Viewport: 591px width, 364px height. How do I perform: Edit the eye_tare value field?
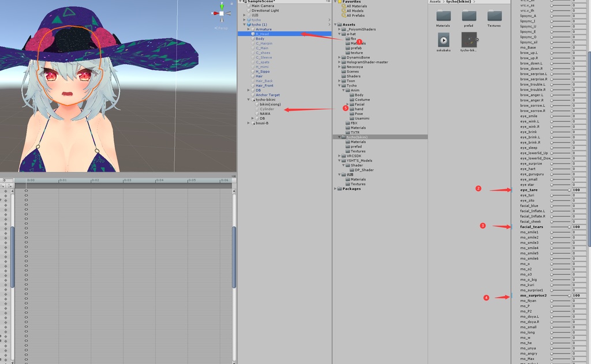tap(578, 190)
